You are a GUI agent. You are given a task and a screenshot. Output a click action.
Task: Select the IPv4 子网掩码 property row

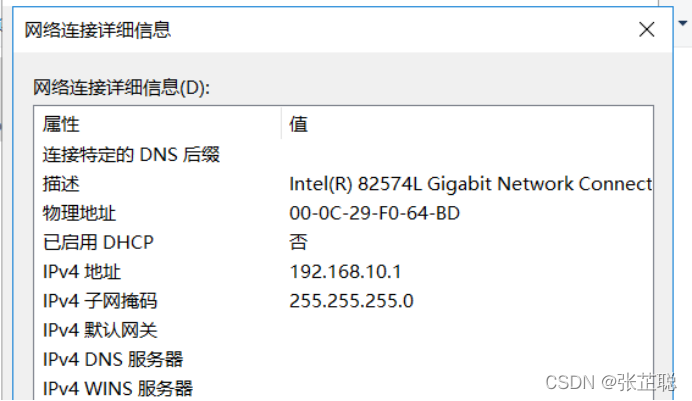click(x=100, y=301)
